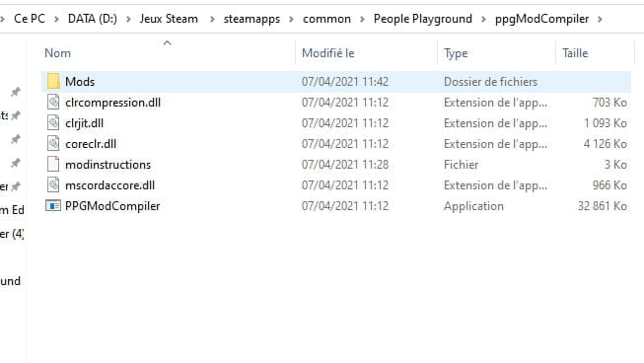
Task: Click the PPGModCompiler application icon
Action: [53, 206]
